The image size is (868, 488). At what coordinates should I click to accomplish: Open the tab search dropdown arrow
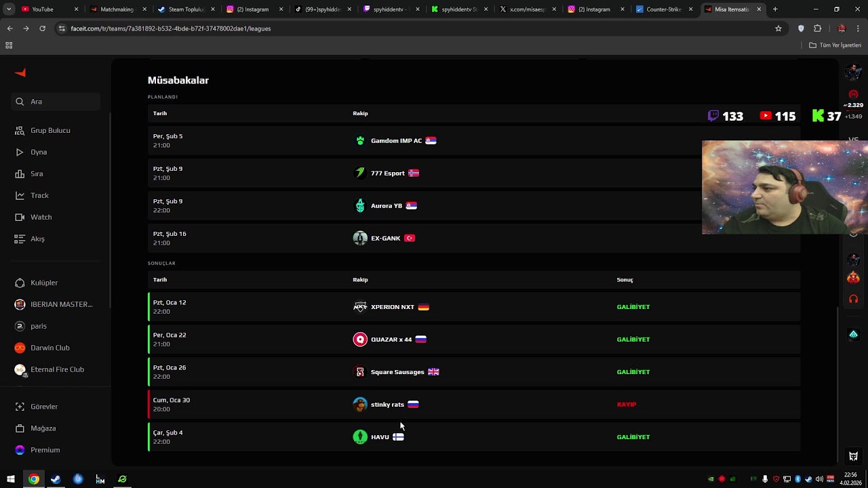pyautogui.click(x=8, y=9)
